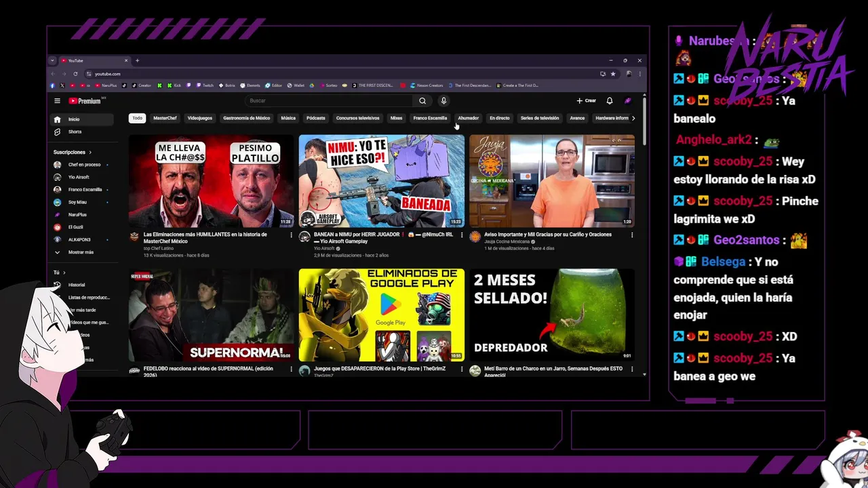868x488 pixels.
Task: Select the Franco Escamilla chip
Action: [x=430, y=118]
